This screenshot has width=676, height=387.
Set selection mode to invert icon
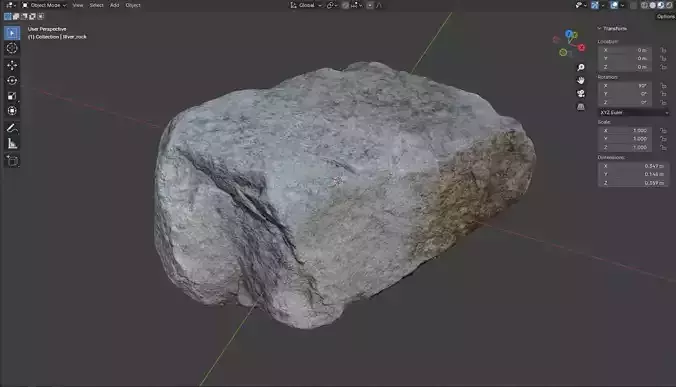(32, 16)
